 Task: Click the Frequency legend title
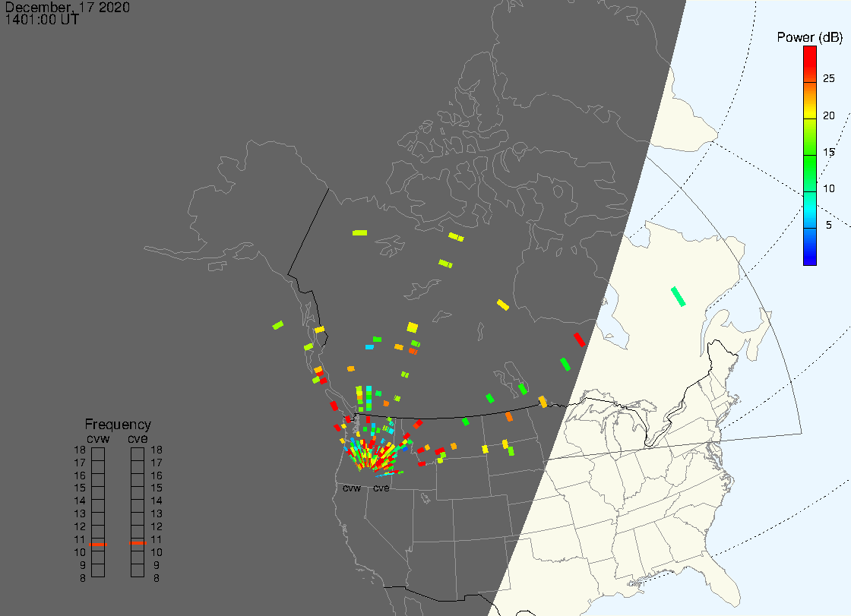[118, 425]
